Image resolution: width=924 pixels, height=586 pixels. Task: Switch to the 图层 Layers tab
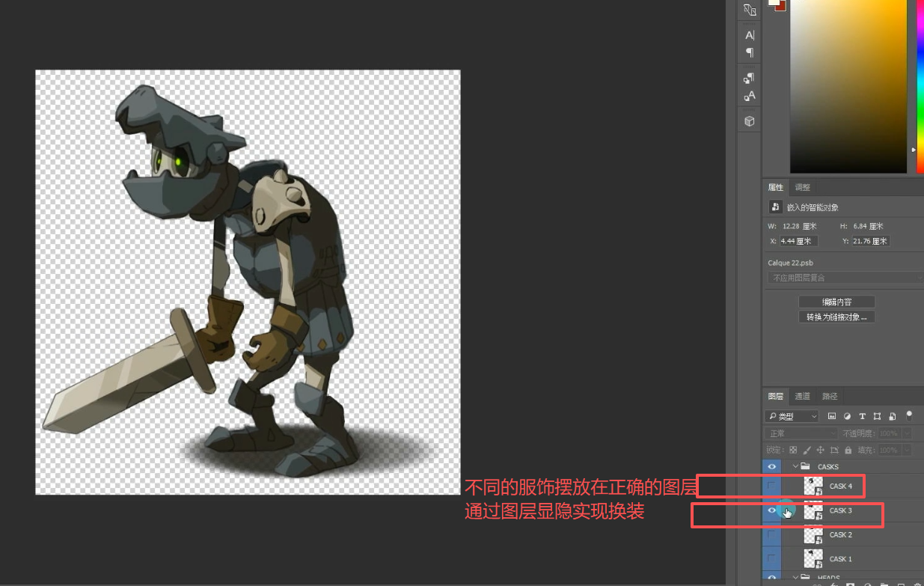pyautogui.click(x=776, y=396)
